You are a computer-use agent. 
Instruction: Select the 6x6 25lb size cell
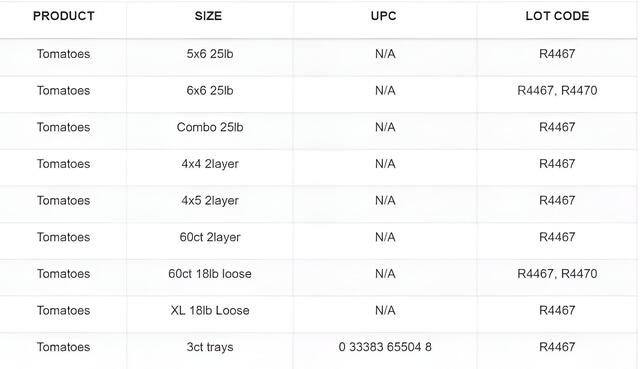click(x=210, y=91)
